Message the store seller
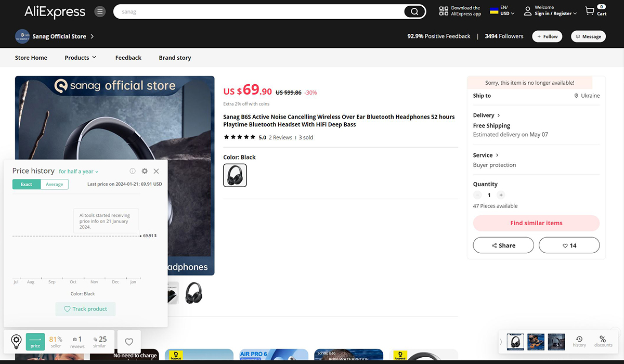This screenshot has height=364, width=624. tap(588, 36)
